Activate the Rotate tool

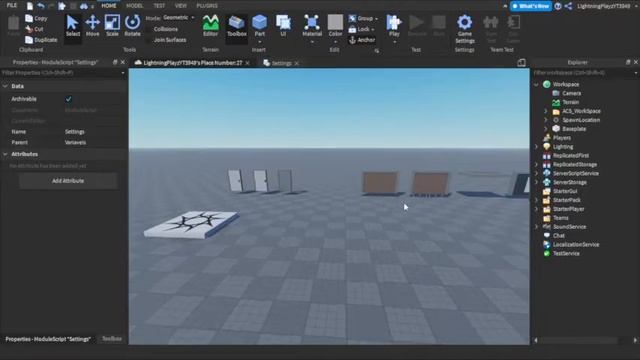click(132, 27)
